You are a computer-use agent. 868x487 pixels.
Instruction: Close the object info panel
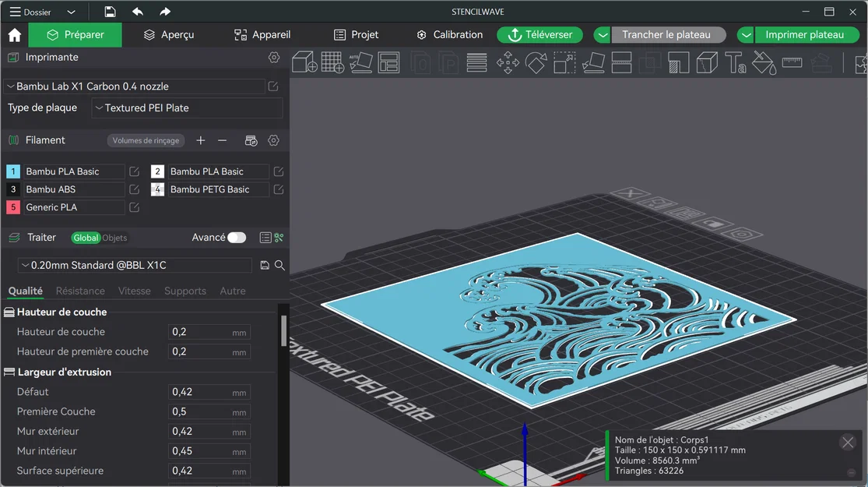[848, 442]
